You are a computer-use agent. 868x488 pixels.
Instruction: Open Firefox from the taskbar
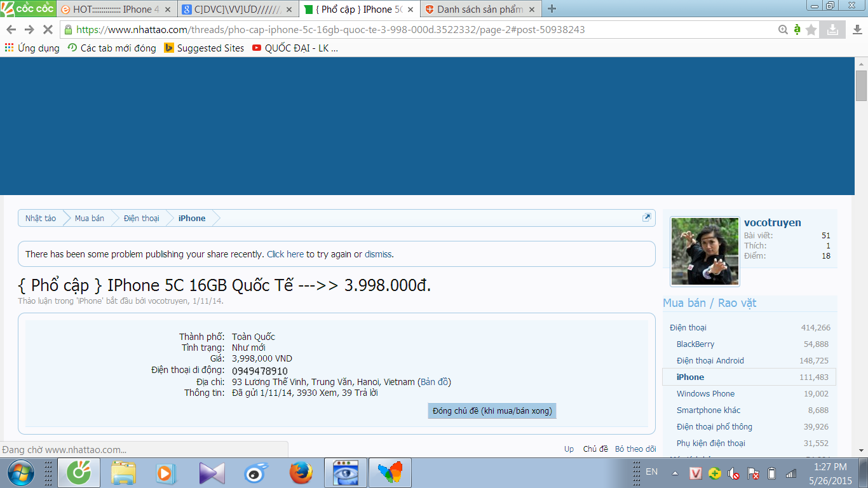(301, 473)
